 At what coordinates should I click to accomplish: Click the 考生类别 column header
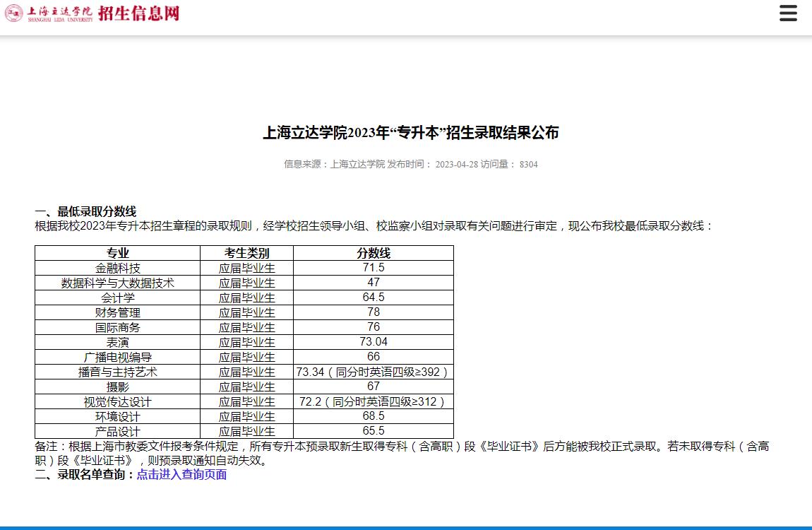coord(246,253)
